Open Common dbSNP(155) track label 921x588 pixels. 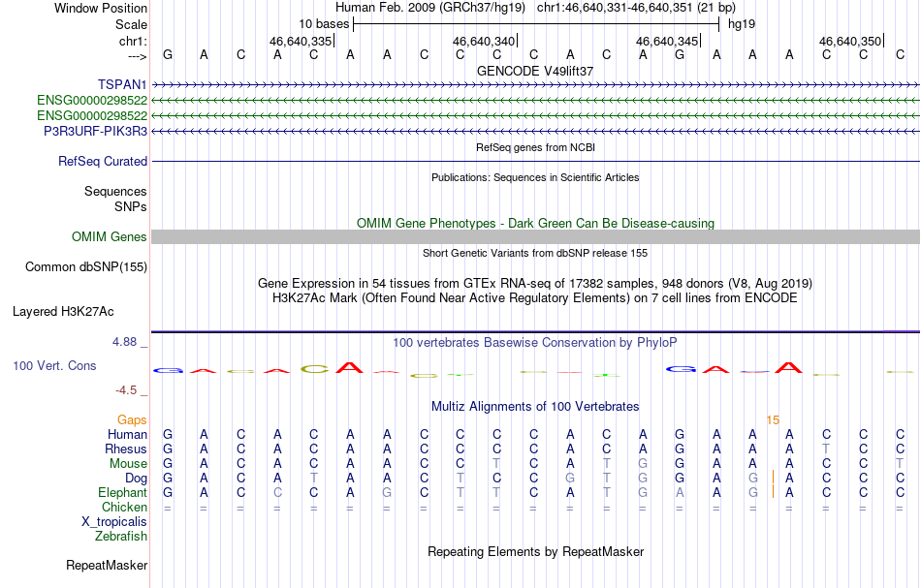[x=86, y=267]
